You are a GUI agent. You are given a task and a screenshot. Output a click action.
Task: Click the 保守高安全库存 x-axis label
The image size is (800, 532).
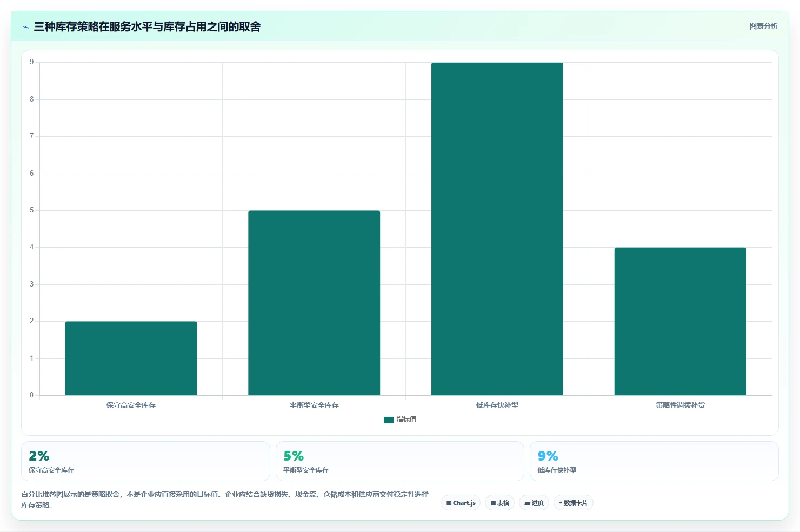tap(131, 405)
